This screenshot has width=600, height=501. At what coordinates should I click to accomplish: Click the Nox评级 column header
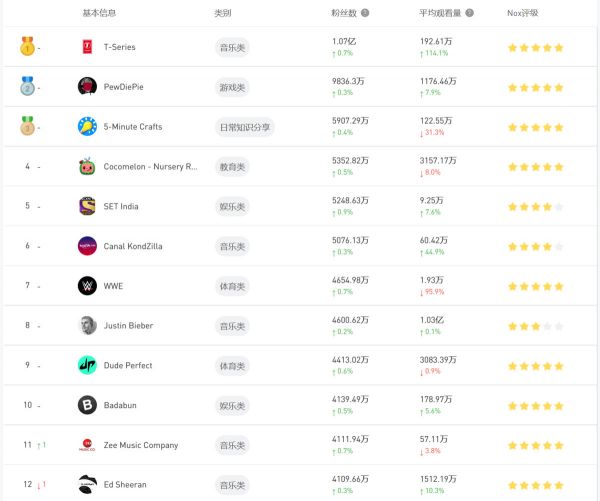[523, 14]
